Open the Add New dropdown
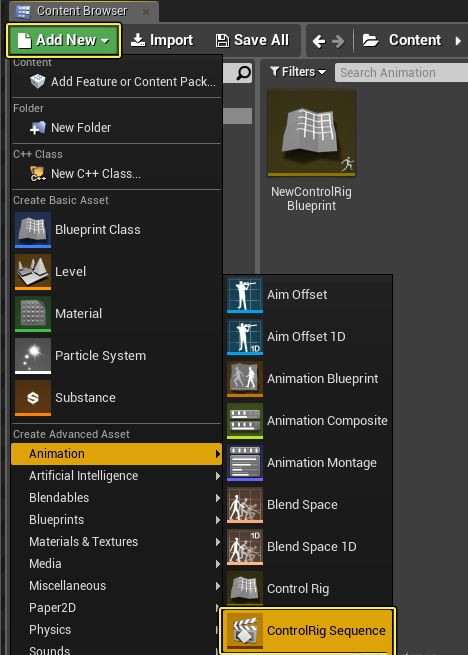468x655 pixels. [64, 40]
